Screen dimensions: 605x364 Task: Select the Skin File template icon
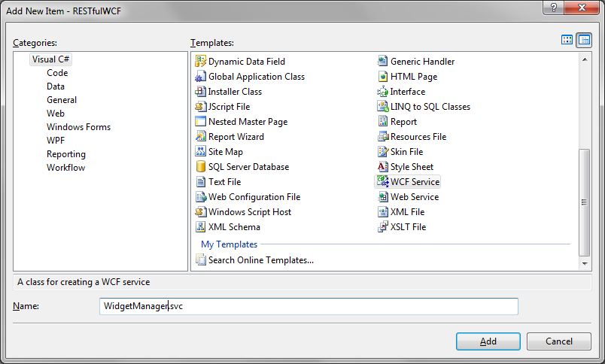pyautogui.click(x=383, y=151)
